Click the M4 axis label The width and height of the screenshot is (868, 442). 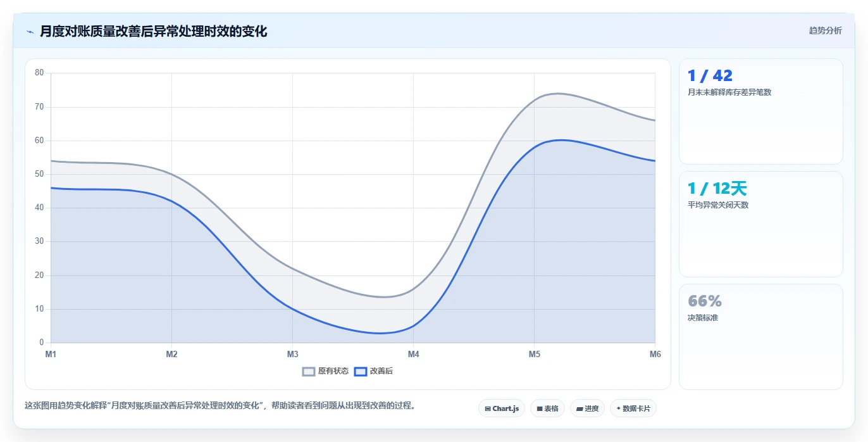(x=413, y=354)
